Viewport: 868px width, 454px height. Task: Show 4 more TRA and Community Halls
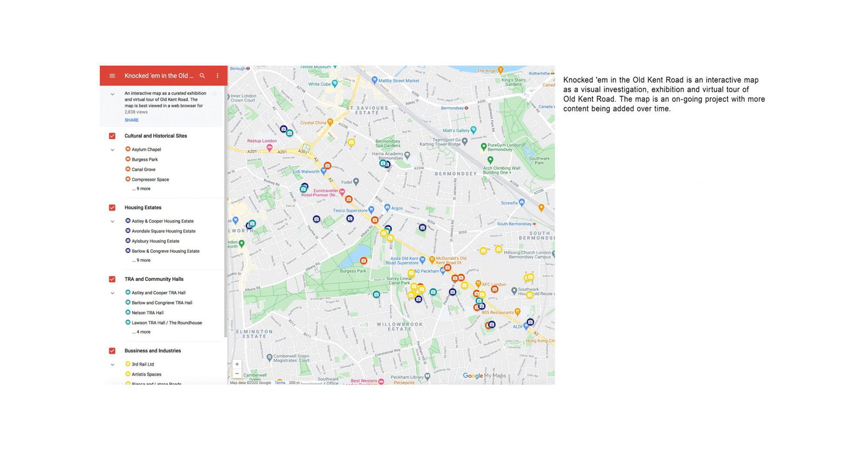coord(141,332)
